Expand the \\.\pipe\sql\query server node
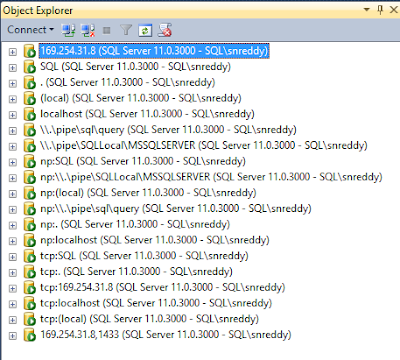Image resolution: width=400 pixels, height=360 pixels. [13, 131]
